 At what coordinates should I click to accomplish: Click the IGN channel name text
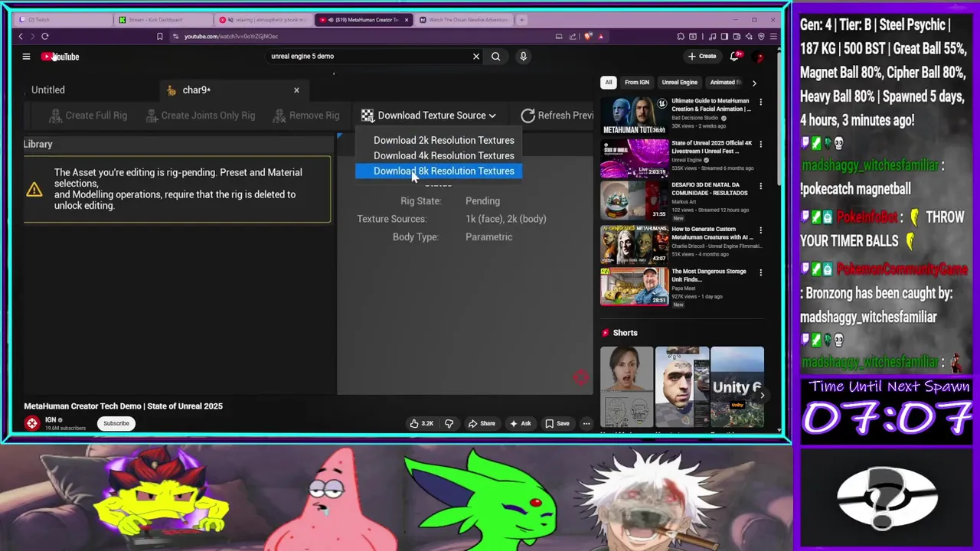click(51, 420)
